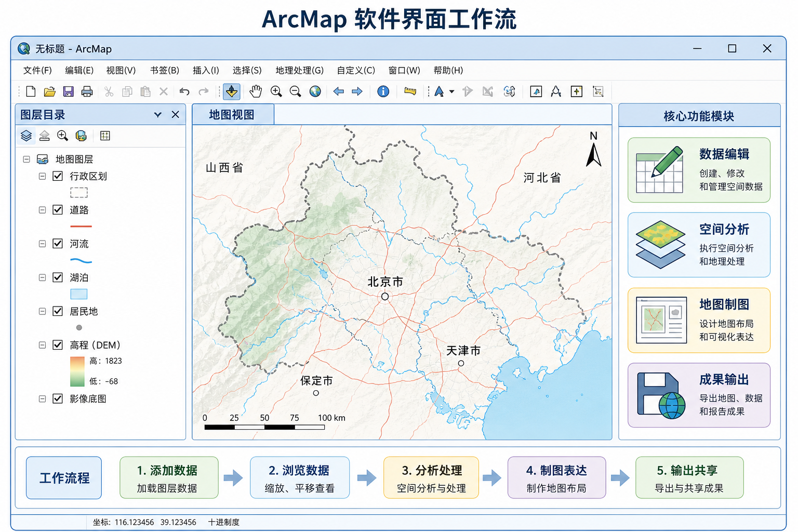Hide the 河流 layer via checkbox

(x=58, y=244)
